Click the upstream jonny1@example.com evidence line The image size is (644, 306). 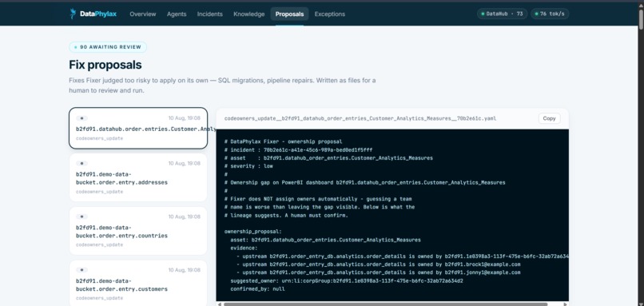point(378,272)
